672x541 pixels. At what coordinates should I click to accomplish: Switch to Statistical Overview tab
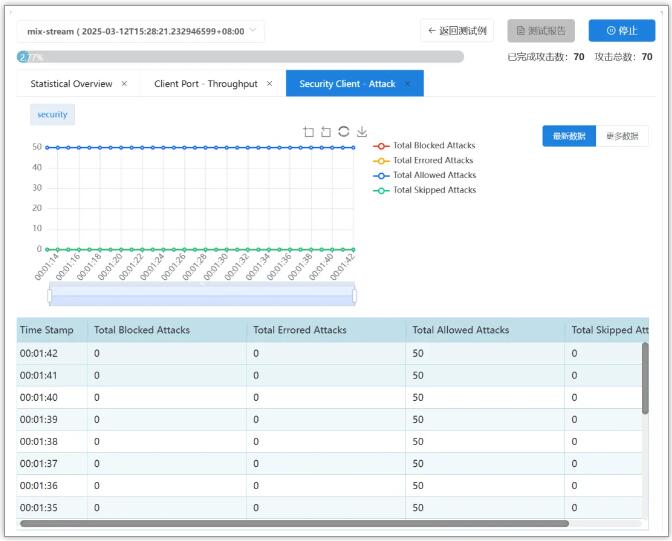click(x=71, y=84)
